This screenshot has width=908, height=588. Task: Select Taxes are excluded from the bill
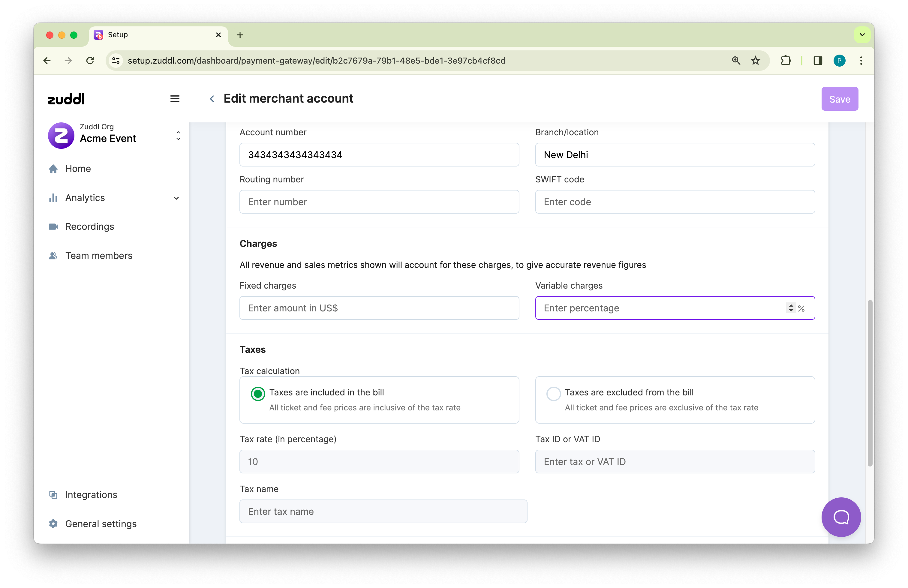pos(553,394)
